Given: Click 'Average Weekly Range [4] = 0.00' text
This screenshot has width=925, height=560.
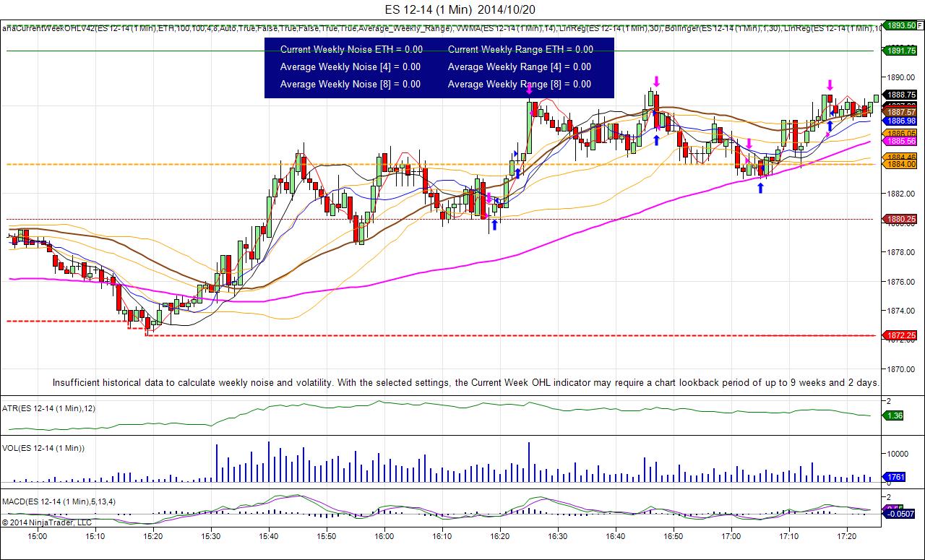Looking at the screenshot, I should tap(520, 67).
